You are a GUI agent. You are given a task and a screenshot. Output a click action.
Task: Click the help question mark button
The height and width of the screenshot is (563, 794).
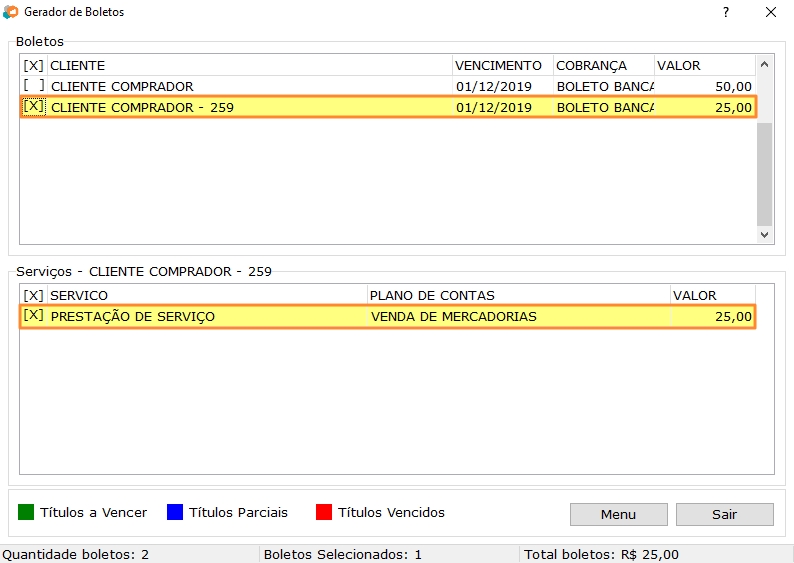point(725,12)
